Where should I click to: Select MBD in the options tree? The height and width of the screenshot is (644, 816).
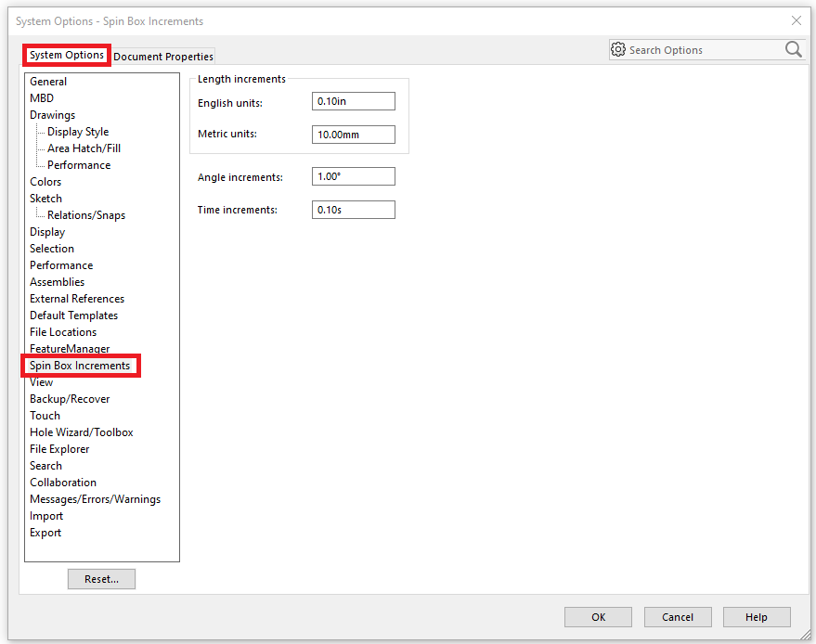tap(42, 98)
